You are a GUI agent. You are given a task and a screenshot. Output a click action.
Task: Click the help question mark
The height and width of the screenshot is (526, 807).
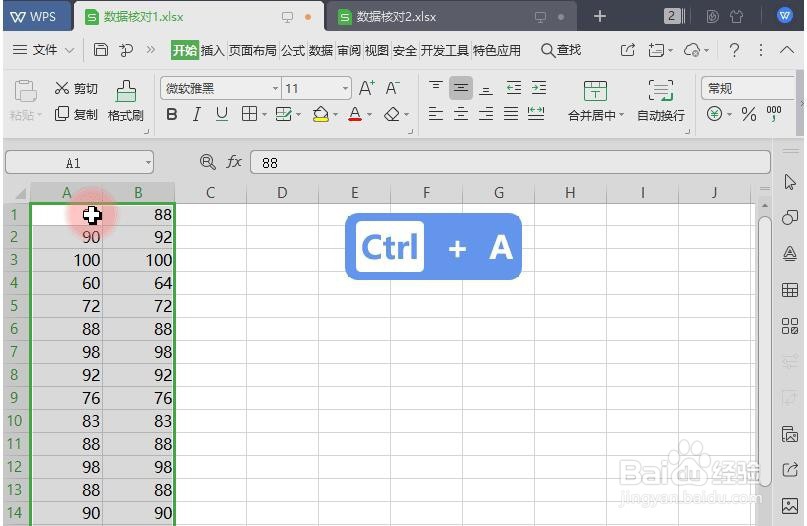coord(734,50)
